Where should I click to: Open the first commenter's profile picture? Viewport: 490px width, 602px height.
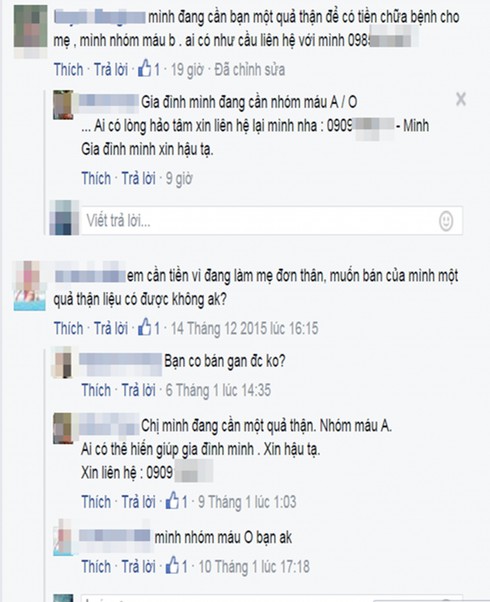31,31
